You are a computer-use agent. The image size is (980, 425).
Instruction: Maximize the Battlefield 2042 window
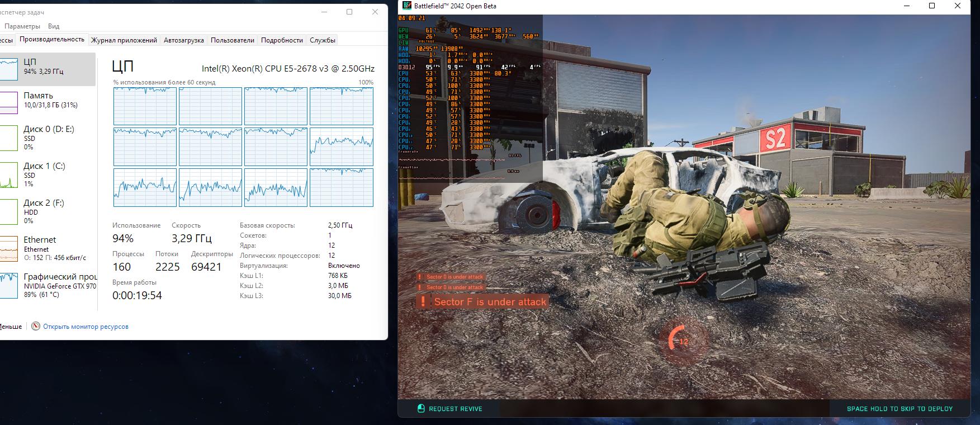point(932,6)
